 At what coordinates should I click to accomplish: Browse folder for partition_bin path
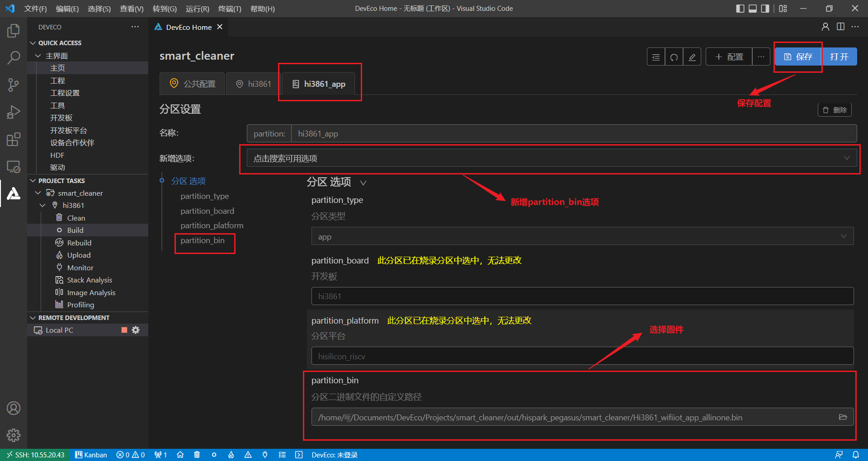click(x=843, y=417)
